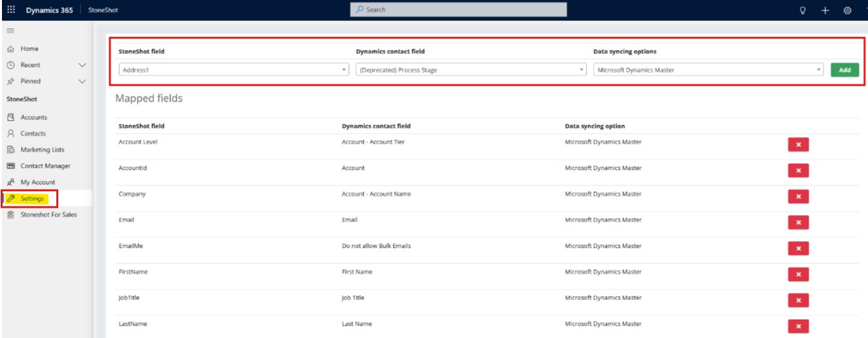This screenshot has width=868, height=338.
Task: Click the Pinned pin icon
Action: (x=10, y=81)
